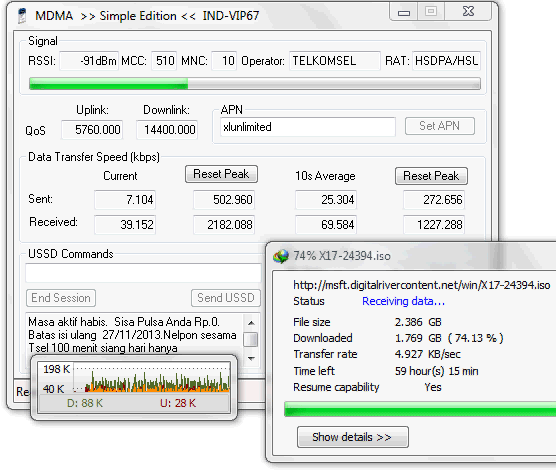
Task: Reset Peak for Current speed
Action: [x=221, y=174]
